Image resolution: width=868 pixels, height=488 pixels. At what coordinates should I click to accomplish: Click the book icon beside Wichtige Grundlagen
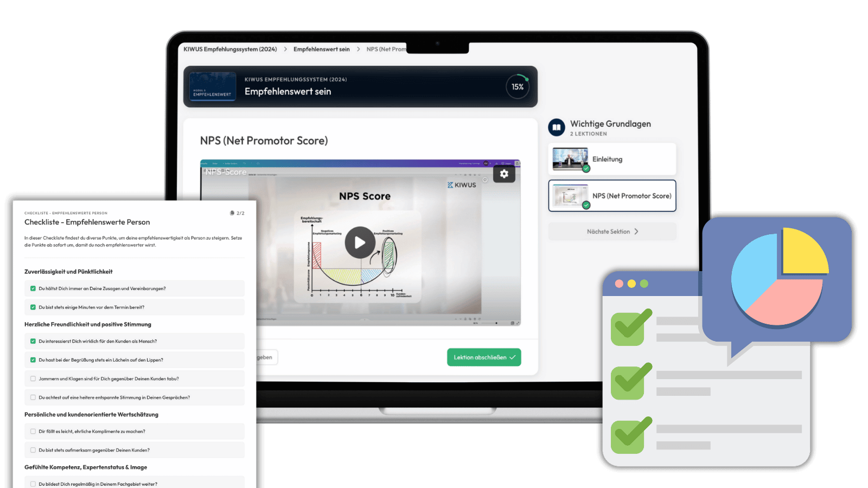point(557,127)
